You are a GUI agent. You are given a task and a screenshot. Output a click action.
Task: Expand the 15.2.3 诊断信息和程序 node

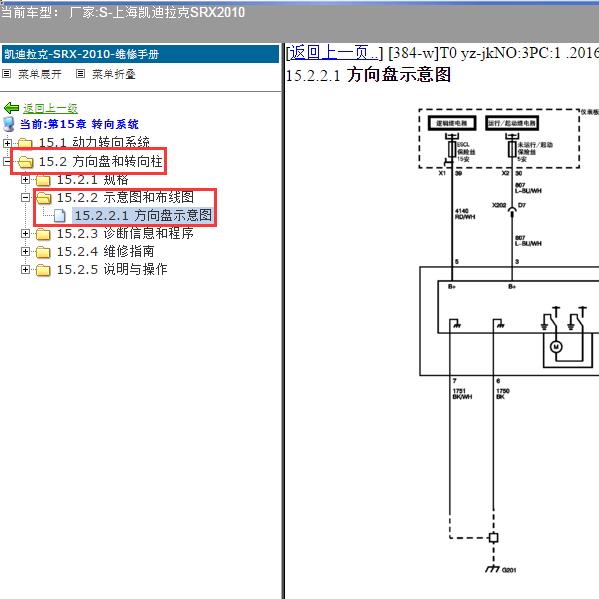tap(25, 233)
